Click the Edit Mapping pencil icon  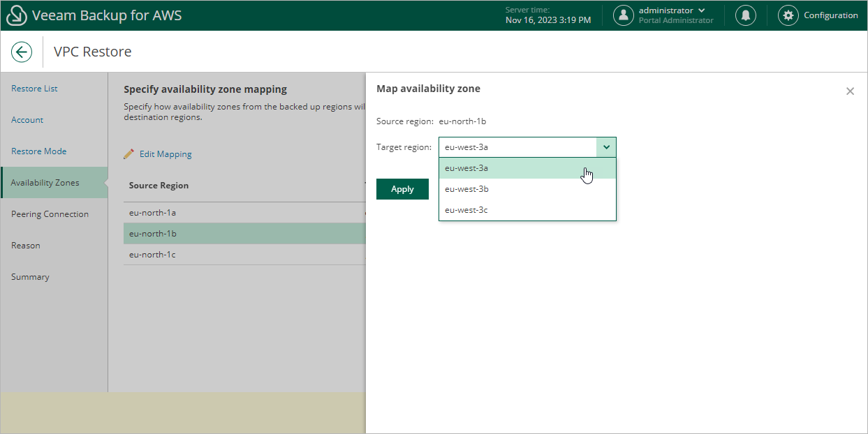point(129,154)
